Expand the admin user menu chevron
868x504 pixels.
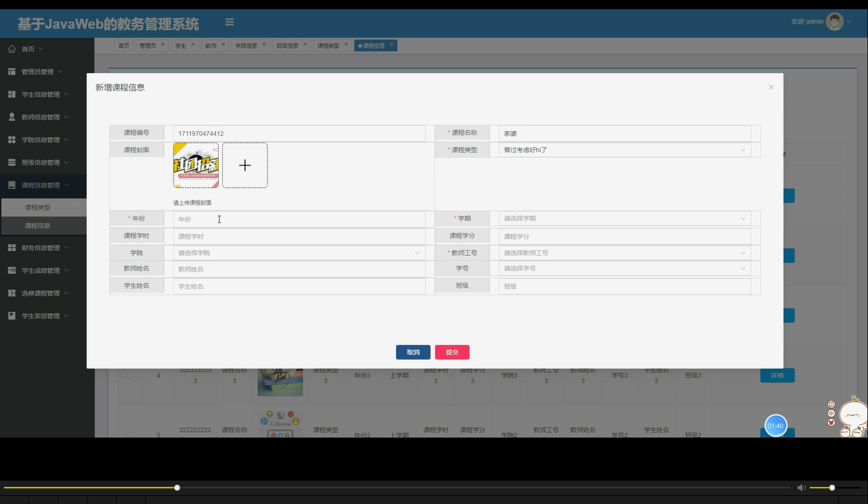850,22
